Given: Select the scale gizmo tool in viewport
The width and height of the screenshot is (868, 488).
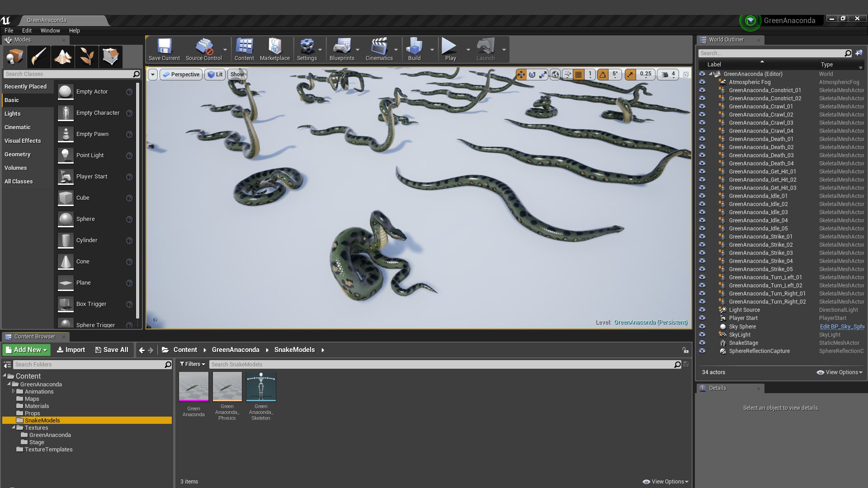Looking at the screenshot, I should click(x=543, y=75).
